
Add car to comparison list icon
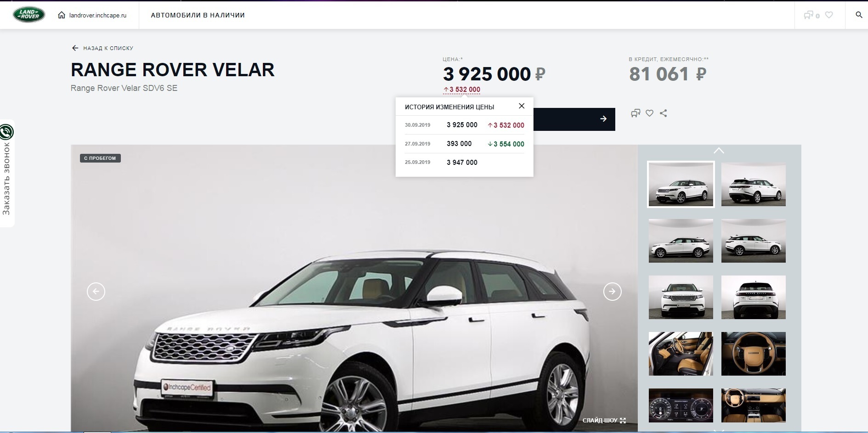635,113
